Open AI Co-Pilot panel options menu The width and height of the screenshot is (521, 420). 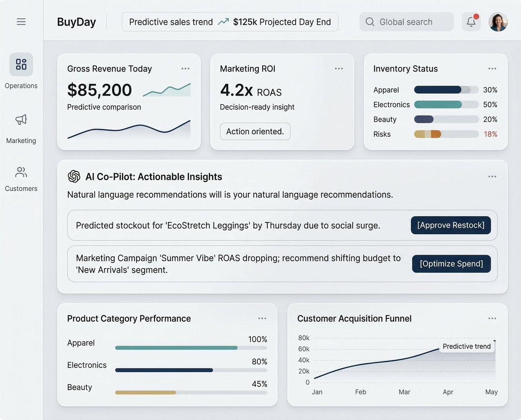pyautogui.click(x=492, y=176)
